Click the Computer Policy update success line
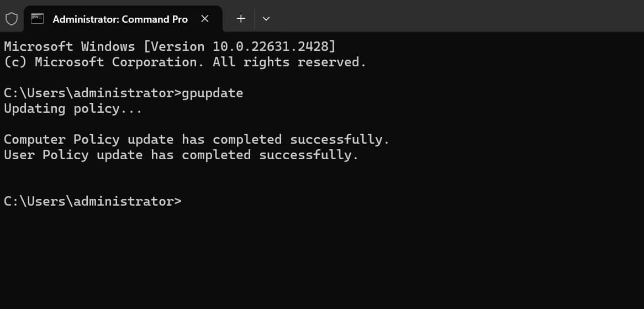 click(197, 140)
